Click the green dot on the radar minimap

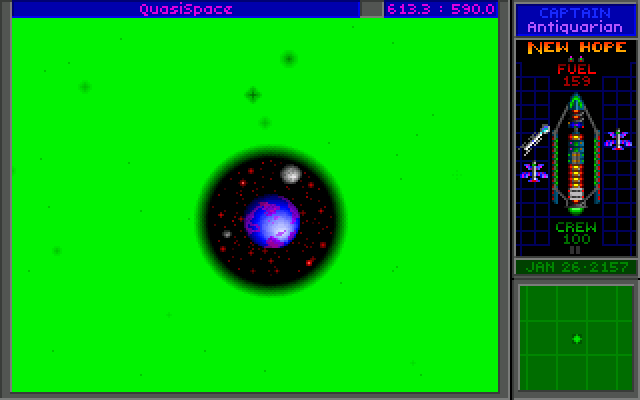coord(576,339)
